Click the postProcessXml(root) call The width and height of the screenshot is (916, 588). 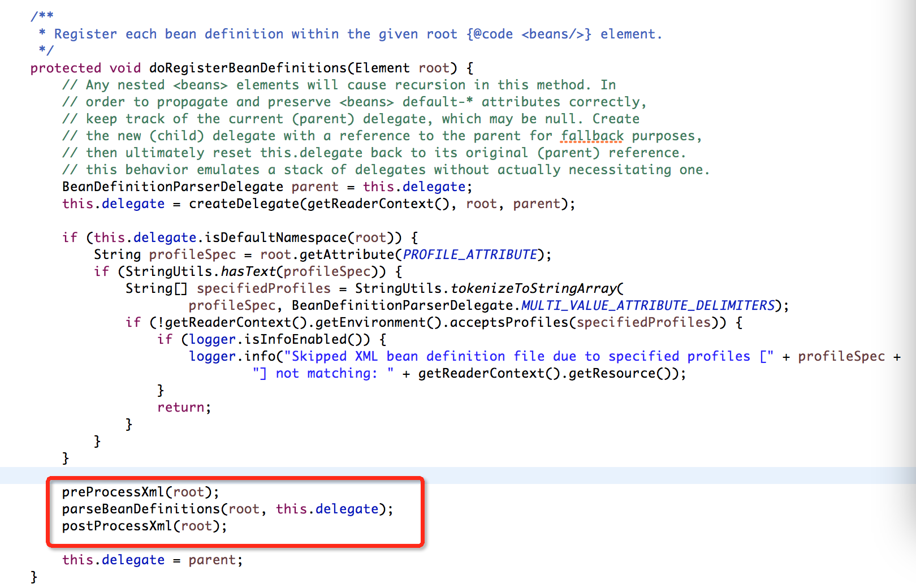(x=144, y=526)
